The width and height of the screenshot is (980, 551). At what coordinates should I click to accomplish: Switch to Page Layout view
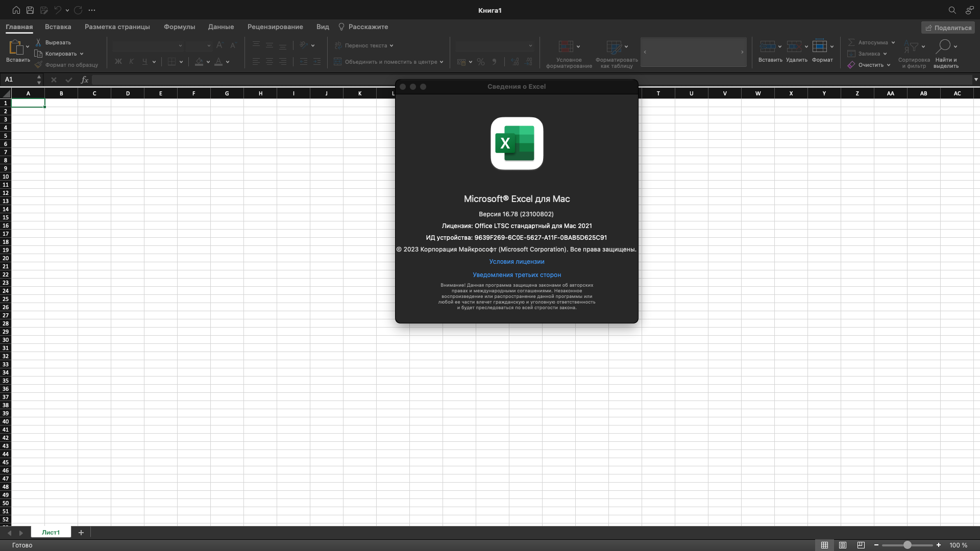843,545
